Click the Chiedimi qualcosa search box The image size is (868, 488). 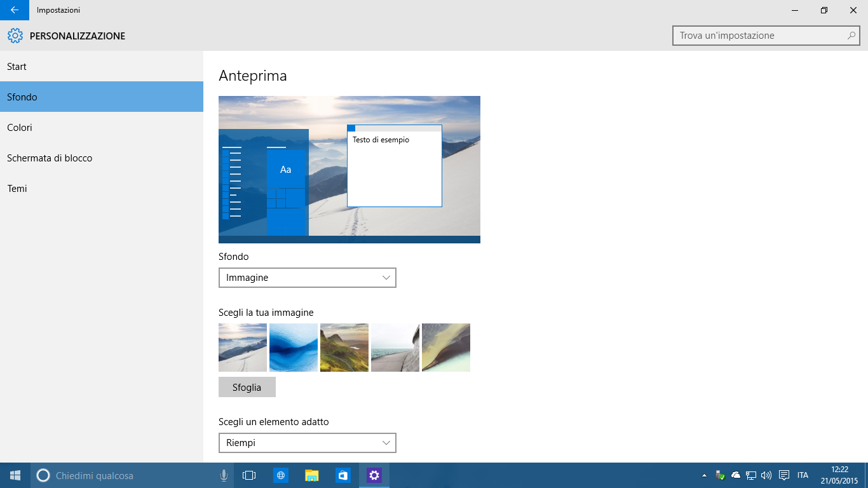132,475
